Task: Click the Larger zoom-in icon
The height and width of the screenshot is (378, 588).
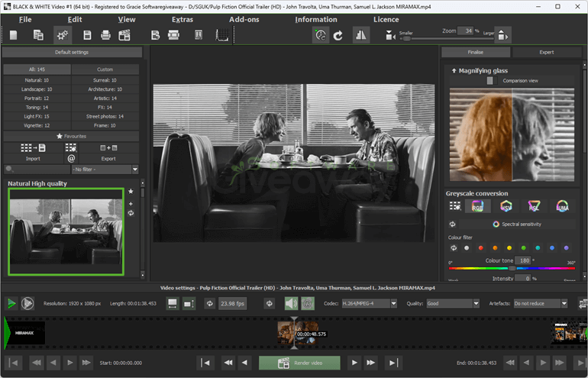Action: [502, 35]
